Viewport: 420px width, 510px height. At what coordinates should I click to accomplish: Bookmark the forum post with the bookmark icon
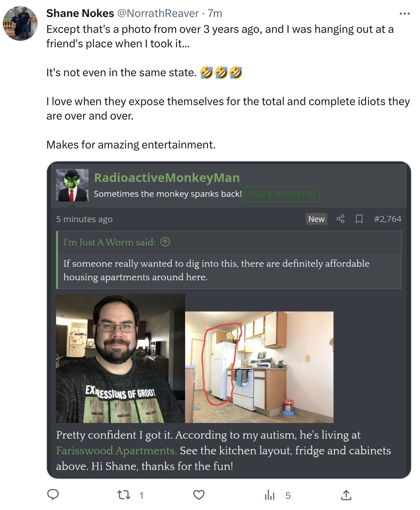pos(359,219)
